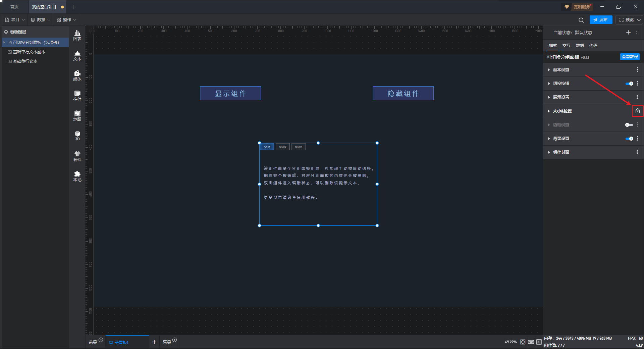Screen dimensions: 644x349
Task: Toggle the 切换按钮 switch off
Action: 629,84
